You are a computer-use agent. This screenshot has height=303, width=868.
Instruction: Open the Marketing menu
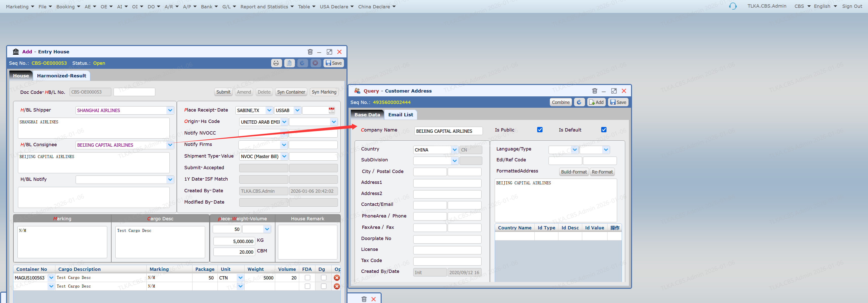pos(20,6)
